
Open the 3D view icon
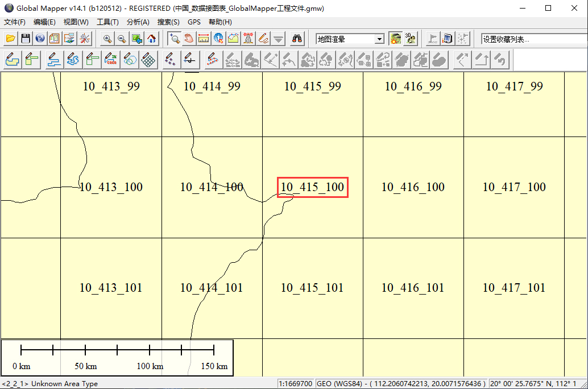[x=411, y=39]
